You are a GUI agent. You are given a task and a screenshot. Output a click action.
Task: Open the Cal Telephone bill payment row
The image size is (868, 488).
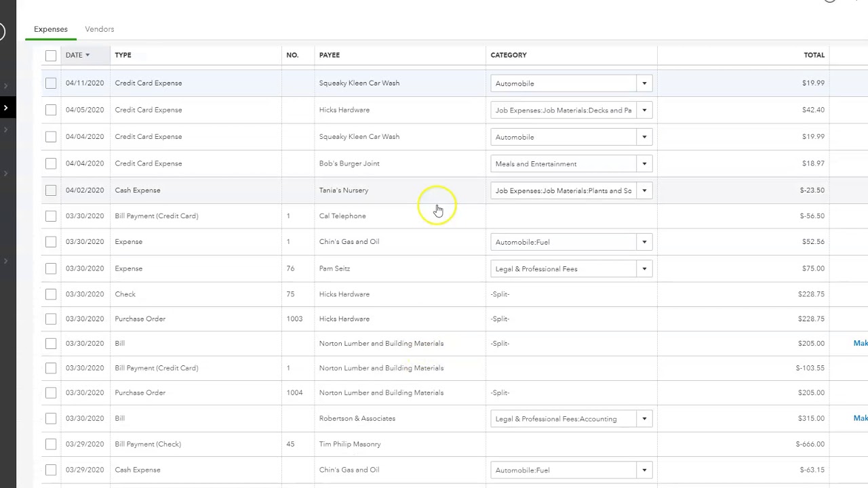[342, 216]
